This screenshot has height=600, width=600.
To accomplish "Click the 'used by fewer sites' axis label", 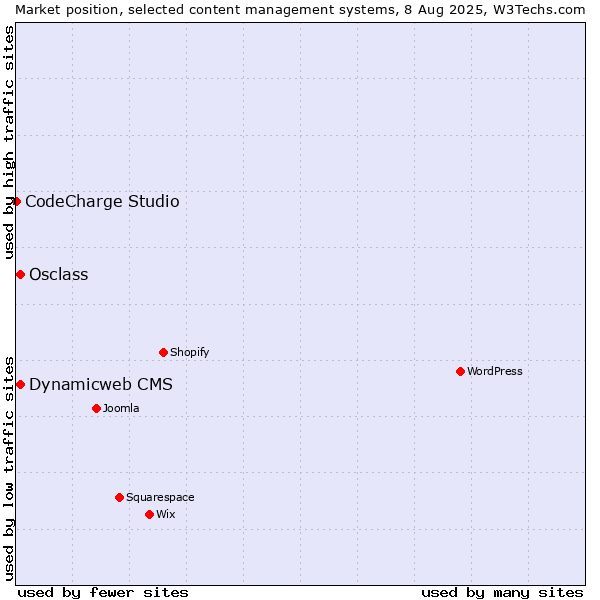I will tap(103, 593).
